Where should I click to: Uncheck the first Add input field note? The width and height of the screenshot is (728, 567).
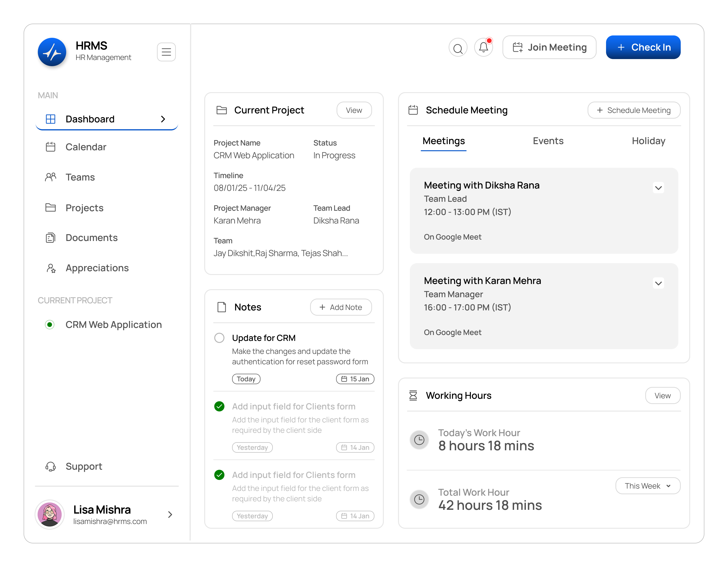point(219,406)
